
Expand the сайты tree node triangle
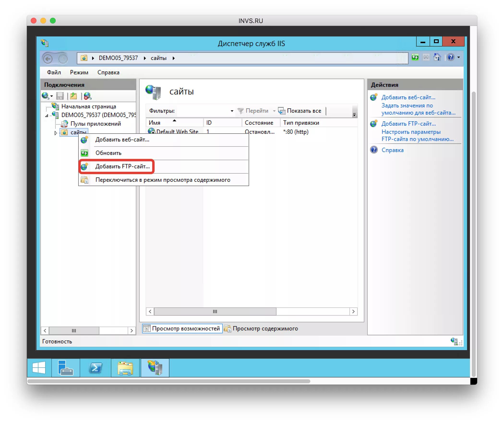coord(56,133)
